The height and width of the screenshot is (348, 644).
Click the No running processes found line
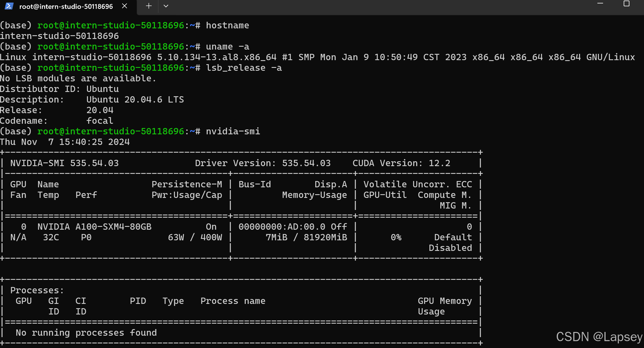tap(86, 333)
